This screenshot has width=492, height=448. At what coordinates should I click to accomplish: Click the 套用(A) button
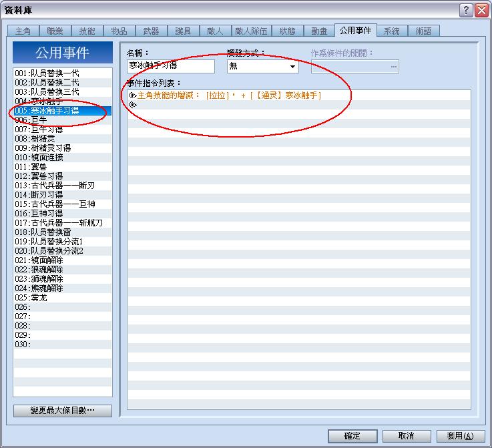[x=461, y=436]
